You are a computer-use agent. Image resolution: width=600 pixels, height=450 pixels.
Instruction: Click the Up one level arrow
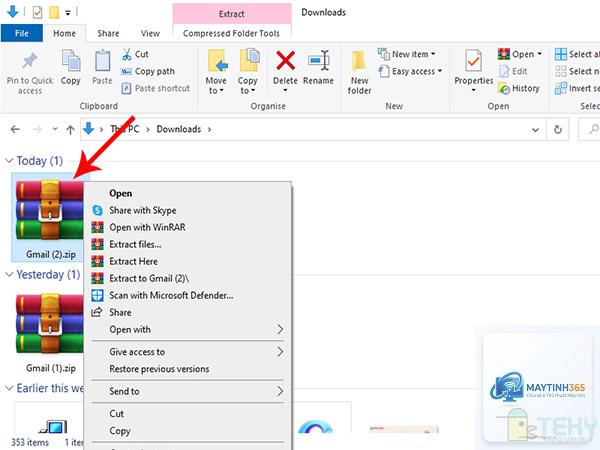tap(70, 130)
